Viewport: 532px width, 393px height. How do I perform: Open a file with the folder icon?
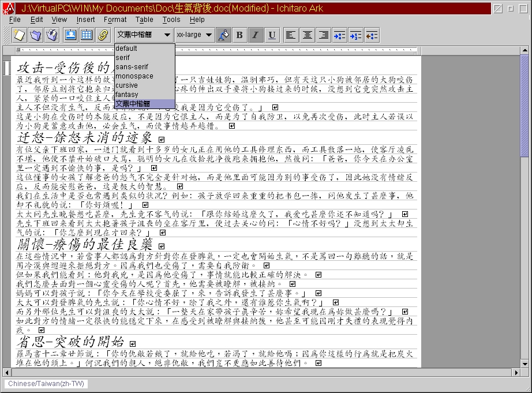click(x=36, y=35)
